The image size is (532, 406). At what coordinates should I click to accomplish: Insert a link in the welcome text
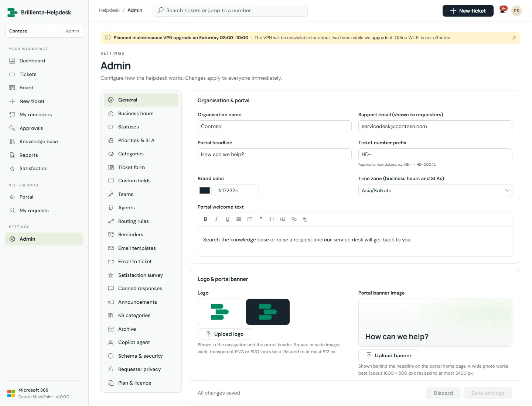(x=294, y=219)
